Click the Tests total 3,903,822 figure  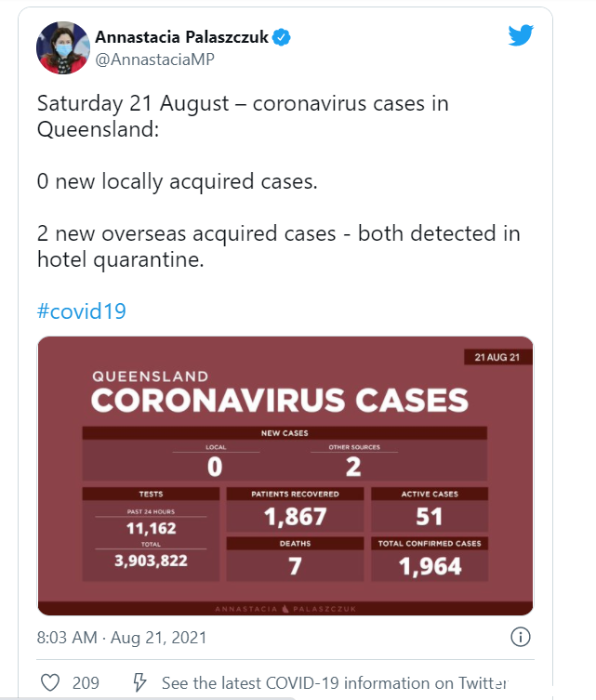click(x=151, y=561)
